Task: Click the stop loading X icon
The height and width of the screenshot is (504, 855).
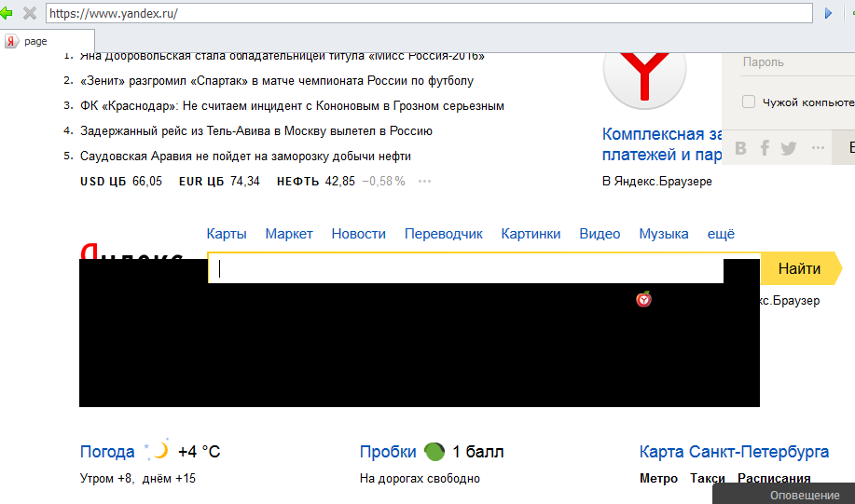Action: point(30,13)
